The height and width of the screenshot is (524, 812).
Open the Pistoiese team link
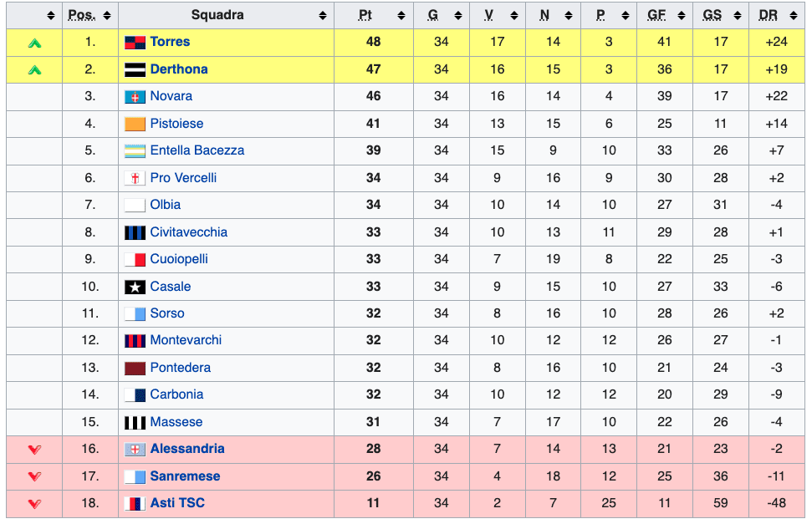[176, 124]
